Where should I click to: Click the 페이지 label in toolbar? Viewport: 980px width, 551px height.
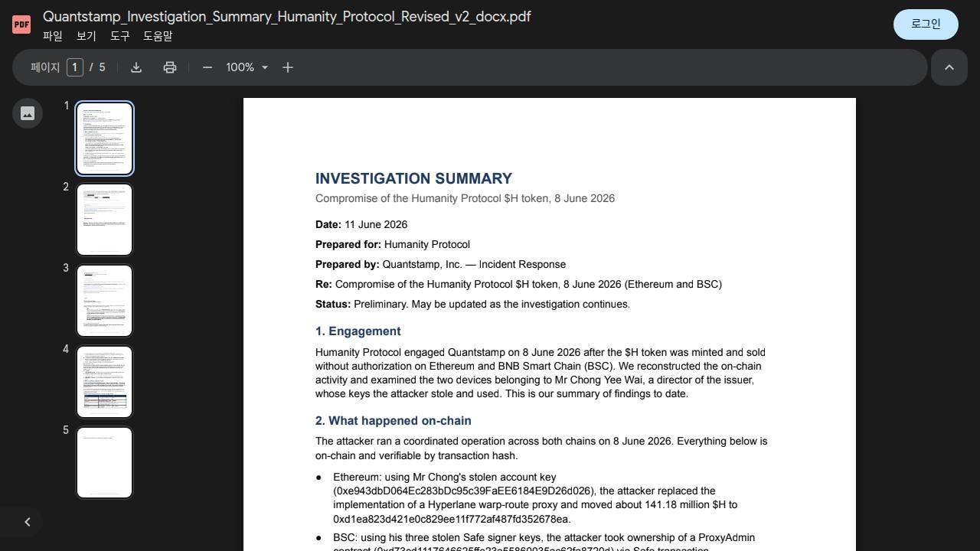[45, 67]
